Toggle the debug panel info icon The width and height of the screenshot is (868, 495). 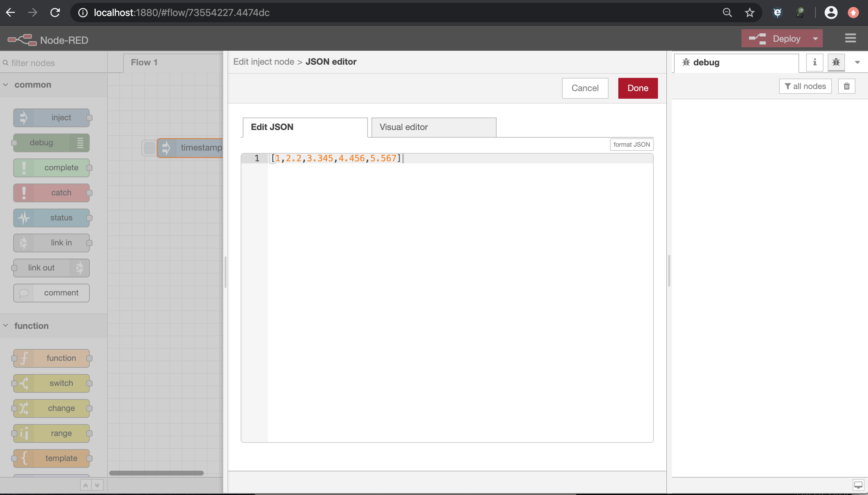[814, 62]
